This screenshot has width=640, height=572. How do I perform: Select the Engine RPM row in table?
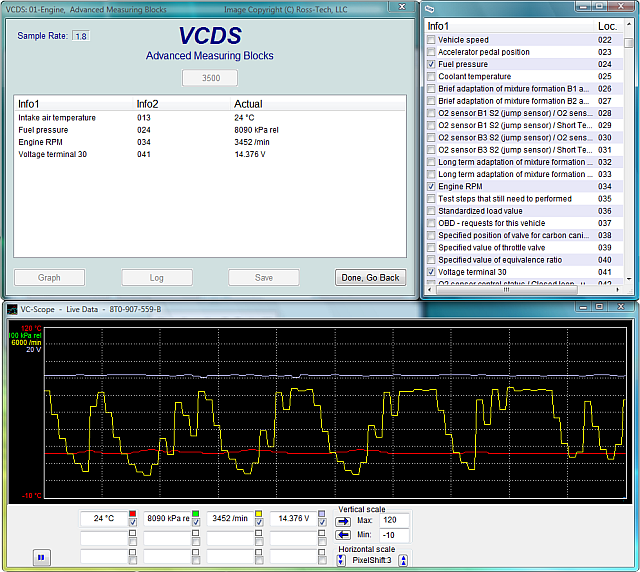coord(210,142)
